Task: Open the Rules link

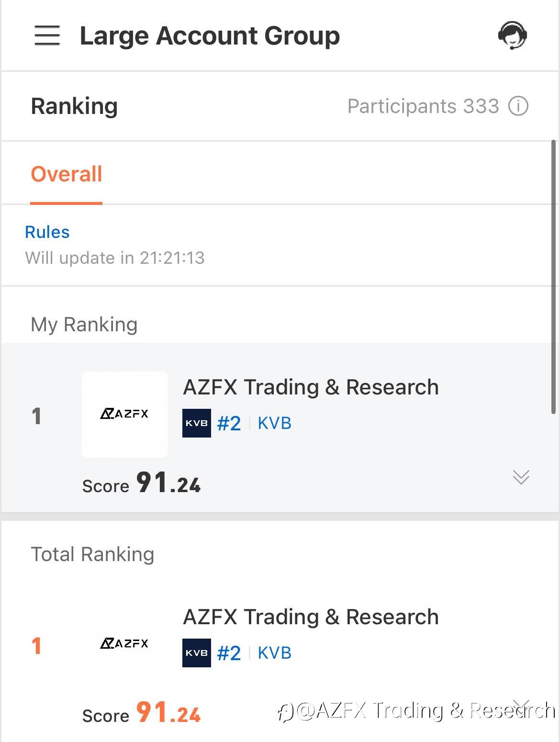Action: [x=47, y=232]
